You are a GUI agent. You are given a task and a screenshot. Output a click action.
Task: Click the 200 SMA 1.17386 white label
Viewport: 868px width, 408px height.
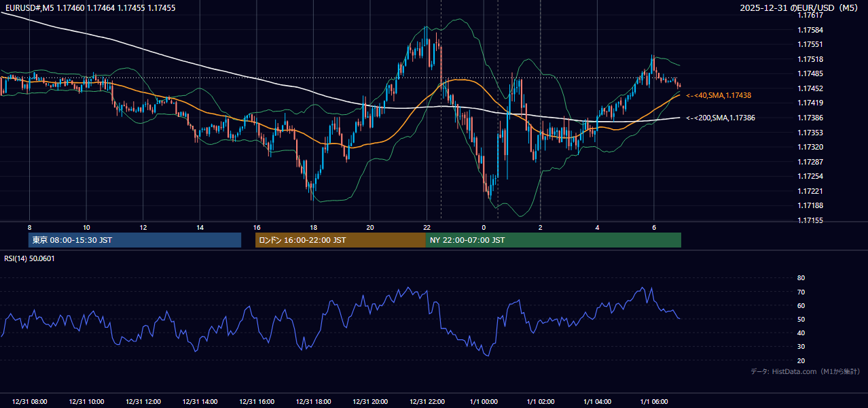721,118
